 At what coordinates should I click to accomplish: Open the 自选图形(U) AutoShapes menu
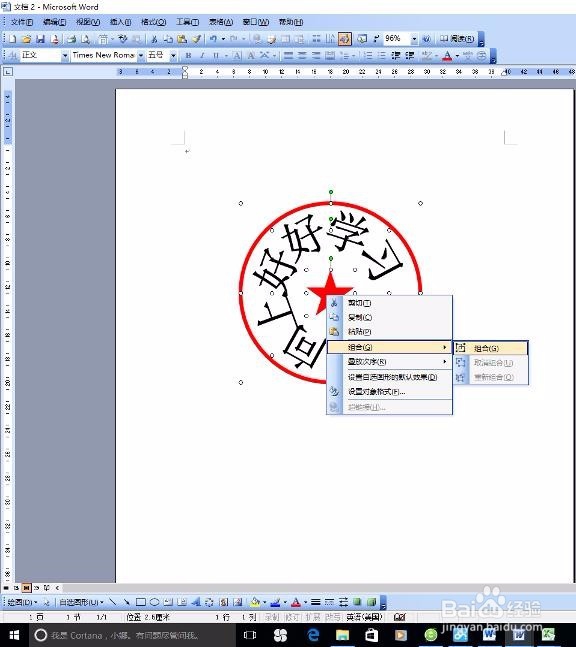point(81,602)
